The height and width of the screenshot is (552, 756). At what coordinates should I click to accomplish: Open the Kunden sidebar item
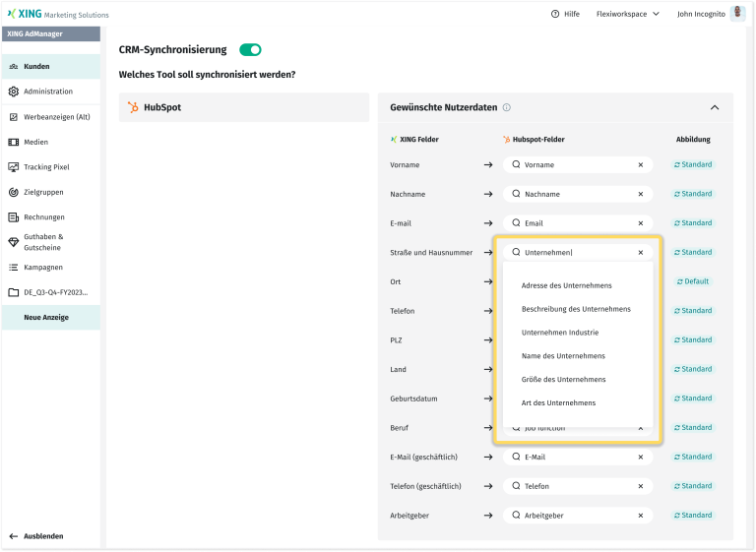point(51,67)
